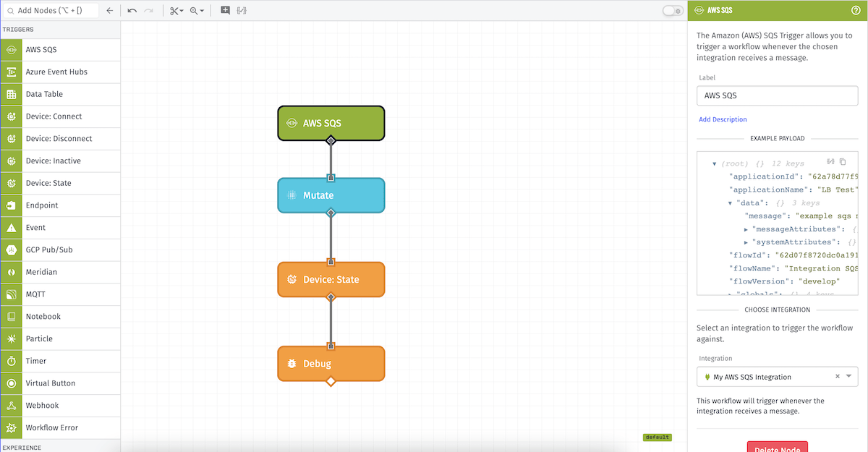
Task: Expand the "systemAttributes" payload key
Action: point(746,242)
